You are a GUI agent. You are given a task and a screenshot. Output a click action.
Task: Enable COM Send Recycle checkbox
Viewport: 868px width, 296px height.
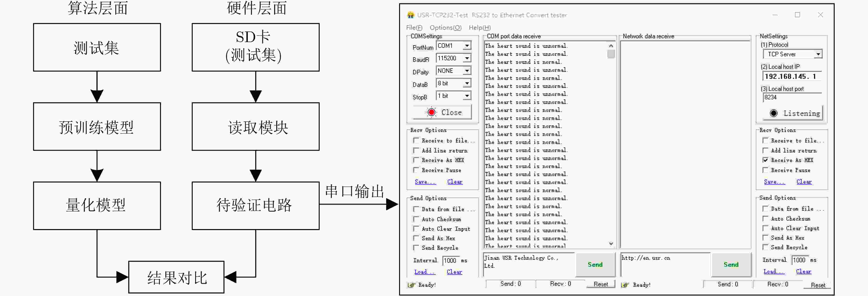point(416,248)
